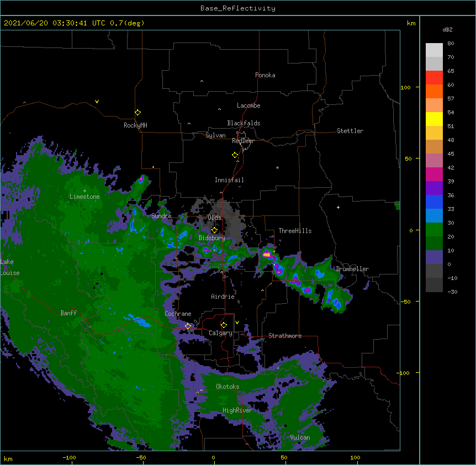Click the -50 tick on the vertical axis
The height and width of the screenshot is (465, 476).
pos(405,302)
